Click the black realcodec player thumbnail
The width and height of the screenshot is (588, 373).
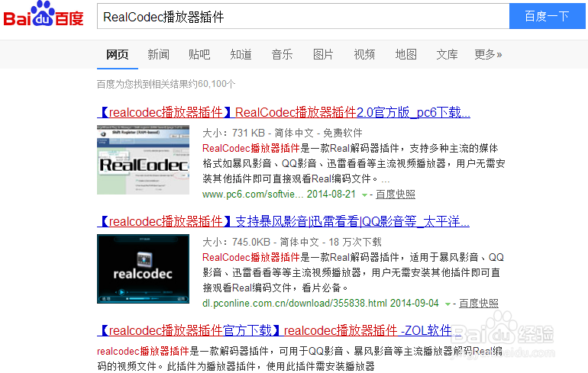tap(144, 269)
